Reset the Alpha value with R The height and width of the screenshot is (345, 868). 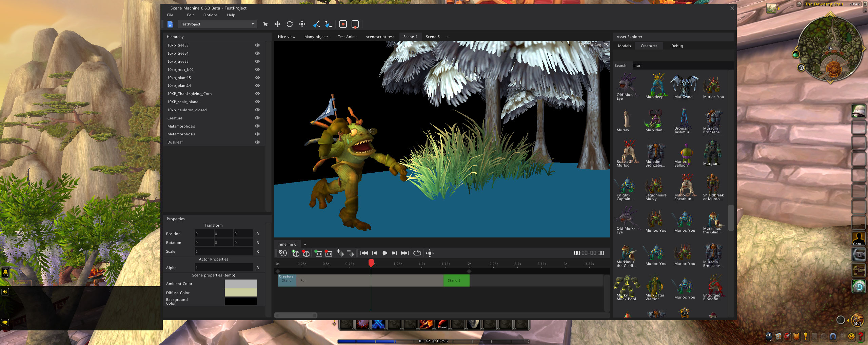tap(258, 268)
